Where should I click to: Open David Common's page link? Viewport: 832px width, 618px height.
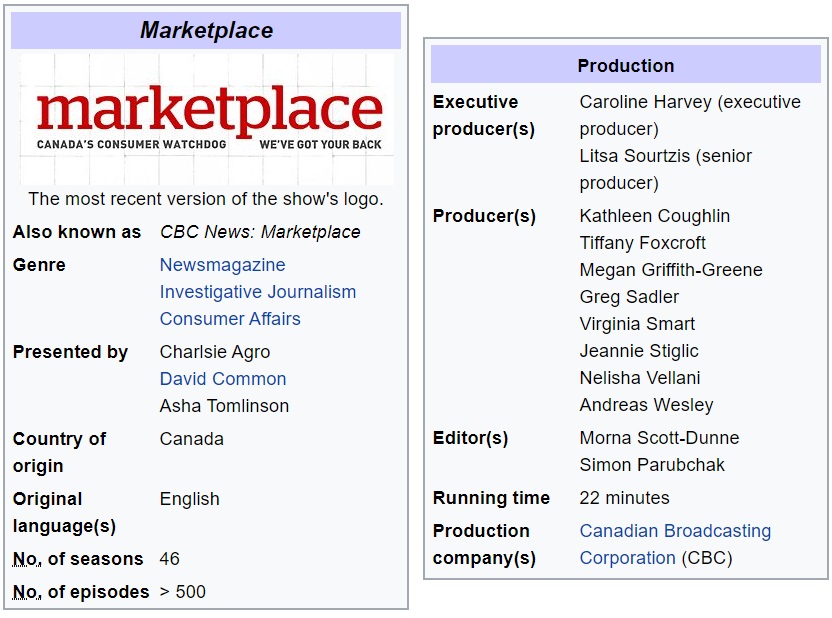pos(223,379)
